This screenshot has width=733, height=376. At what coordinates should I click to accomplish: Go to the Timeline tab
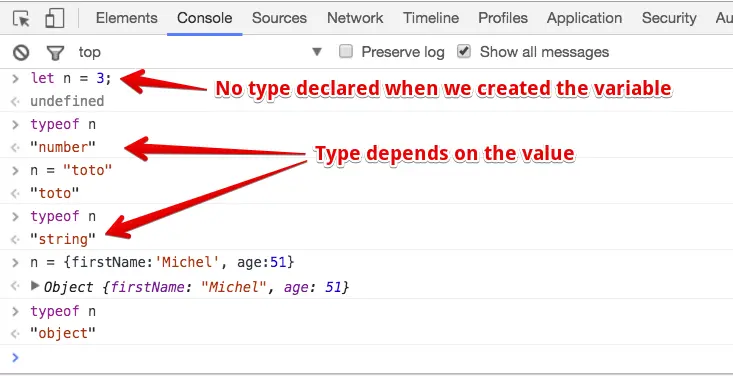click(431, 18)
